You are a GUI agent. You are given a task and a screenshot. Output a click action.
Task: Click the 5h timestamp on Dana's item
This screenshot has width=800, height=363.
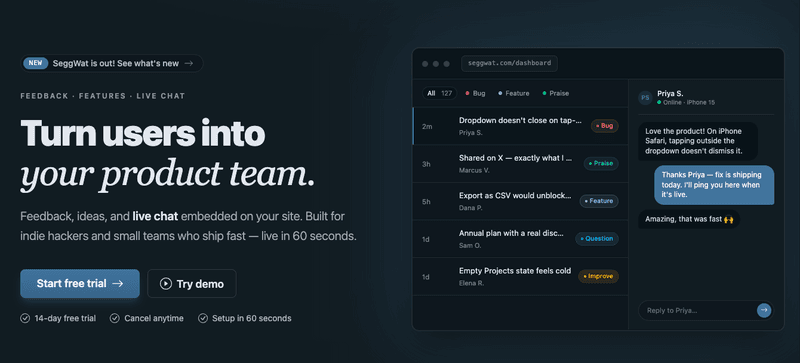coord(427,202)
